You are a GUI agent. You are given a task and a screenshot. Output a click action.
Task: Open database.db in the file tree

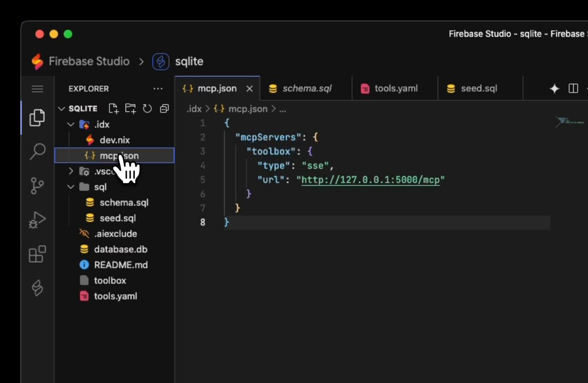115,249
